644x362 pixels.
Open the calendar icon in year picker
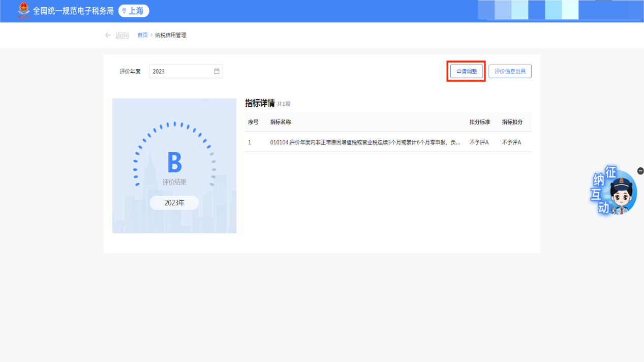217,71
